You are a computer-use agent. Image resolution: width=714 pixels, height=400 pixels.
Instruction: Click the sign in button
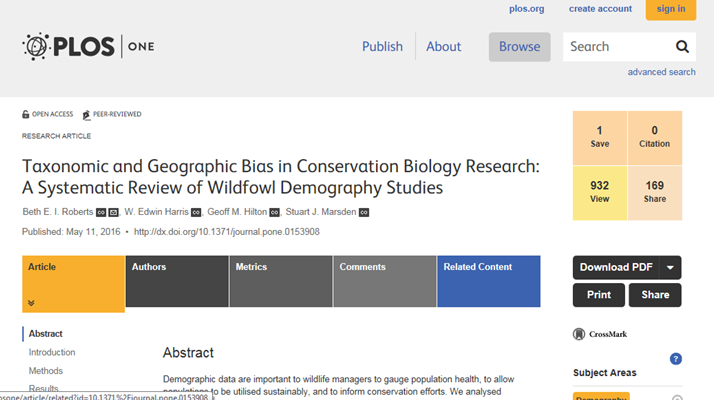[671, 10]
